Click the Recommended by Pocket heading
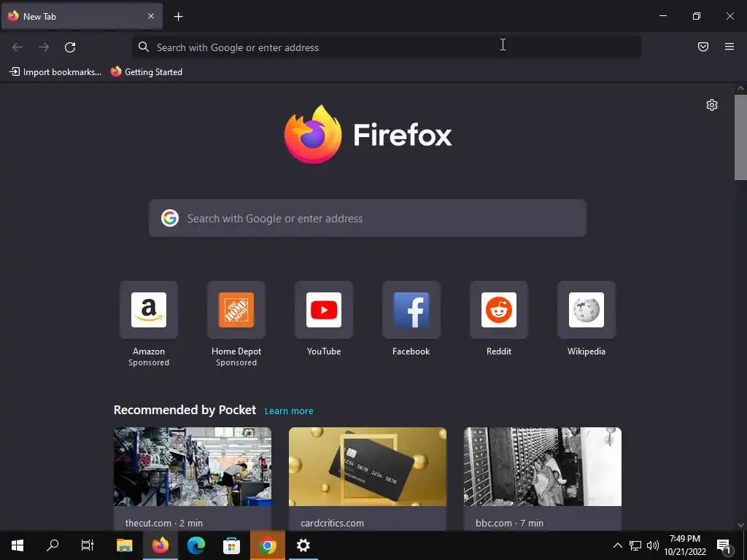Screen dimensions: 747x560 click(185, 410)
